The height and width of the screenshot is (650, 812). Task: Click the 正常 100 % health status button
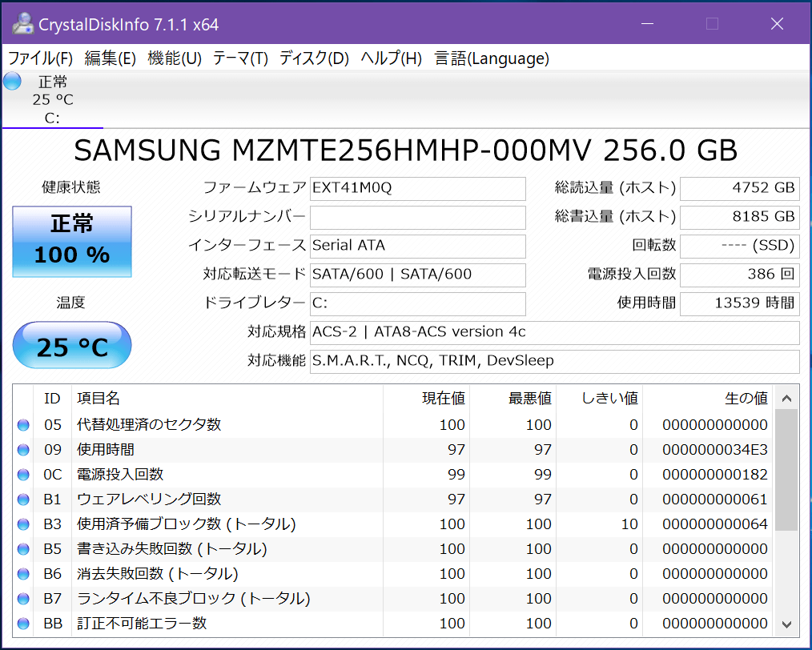click(72, 242)
